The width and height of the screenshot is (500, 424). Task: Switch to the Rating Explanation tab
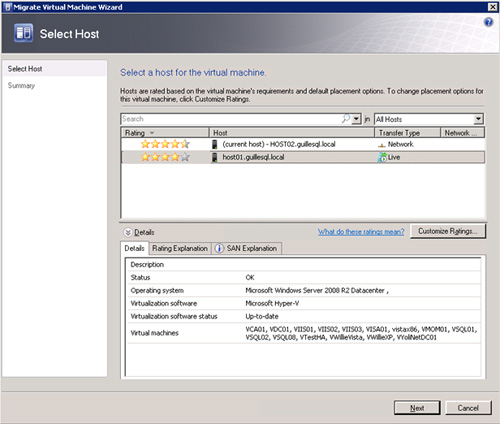pos(180,248)
